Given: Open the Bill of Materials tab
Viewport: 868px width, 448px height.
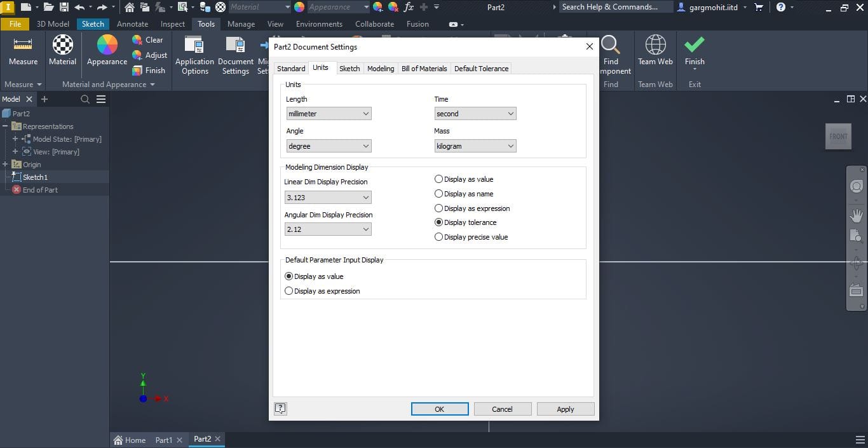Looking at the screenshot, I should pos(424,69).
